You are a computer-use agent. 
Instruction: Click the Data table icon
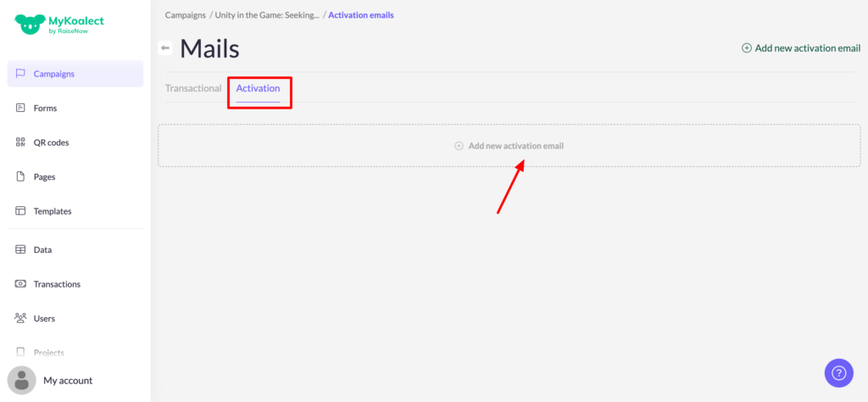point(20,249)
